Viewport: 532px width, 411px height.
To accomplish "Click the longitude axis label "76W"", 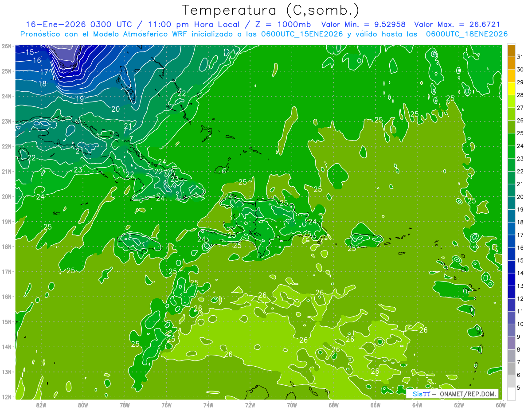I will click(166, 405).
